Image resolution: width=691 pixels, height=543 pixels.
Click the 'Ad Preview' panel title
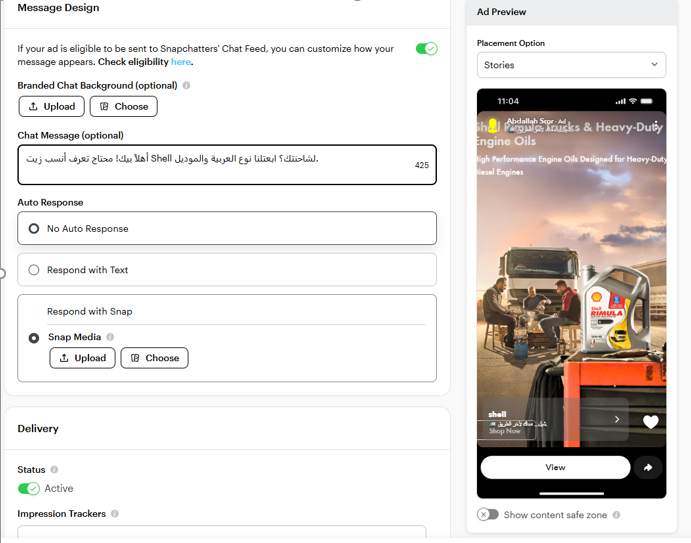click(502, 12)
